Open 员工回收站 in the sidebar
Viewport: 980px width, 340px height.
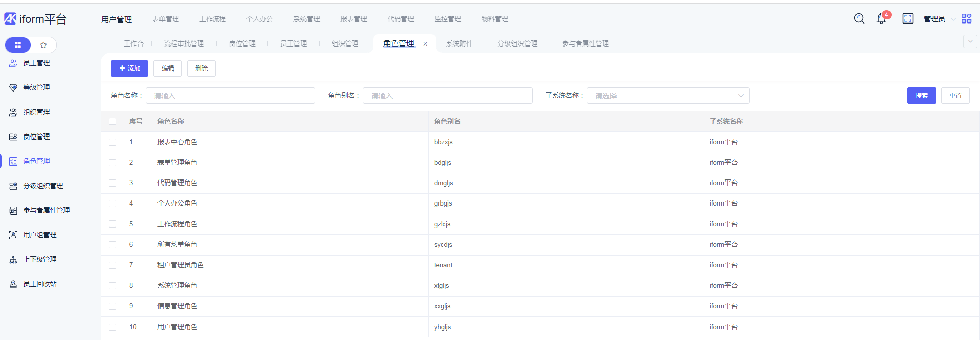coord(39,284)
